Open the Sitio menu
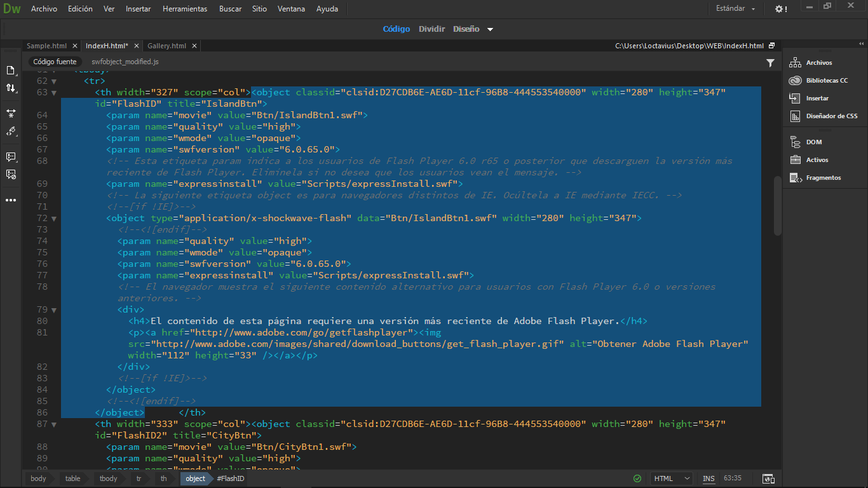The width and height of the screenshot is (868, 488). coord(259,9)
